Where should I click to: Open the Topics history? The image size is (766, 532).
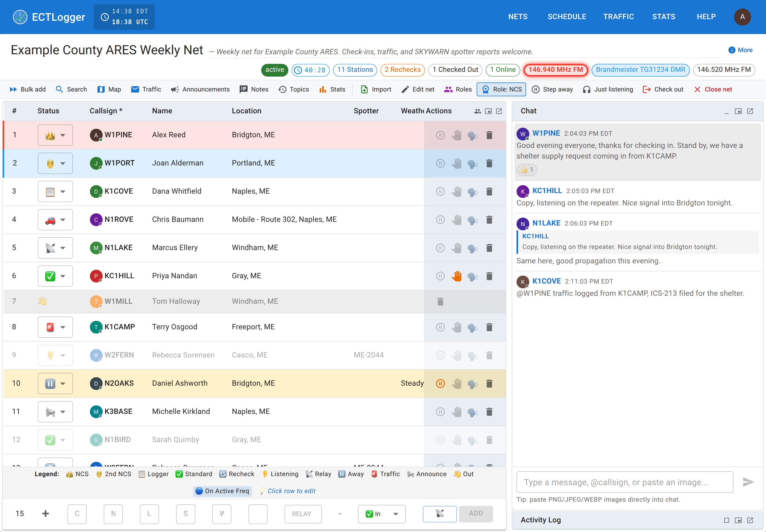coord(294,89)
